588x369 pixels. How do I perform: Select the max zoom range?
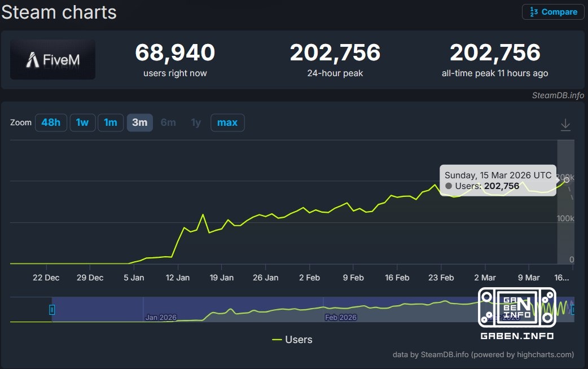coord(227,122)
